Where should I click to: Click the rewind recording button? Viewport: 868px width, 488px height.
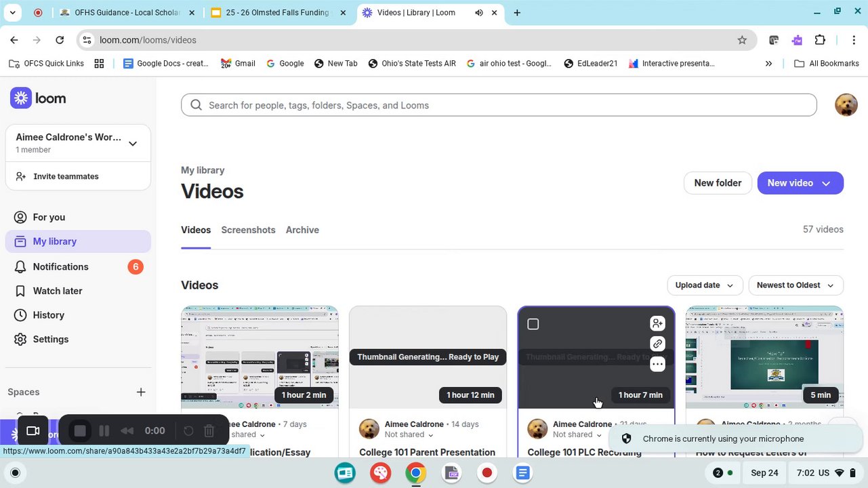pyautogui.click(x=127, y=431)
